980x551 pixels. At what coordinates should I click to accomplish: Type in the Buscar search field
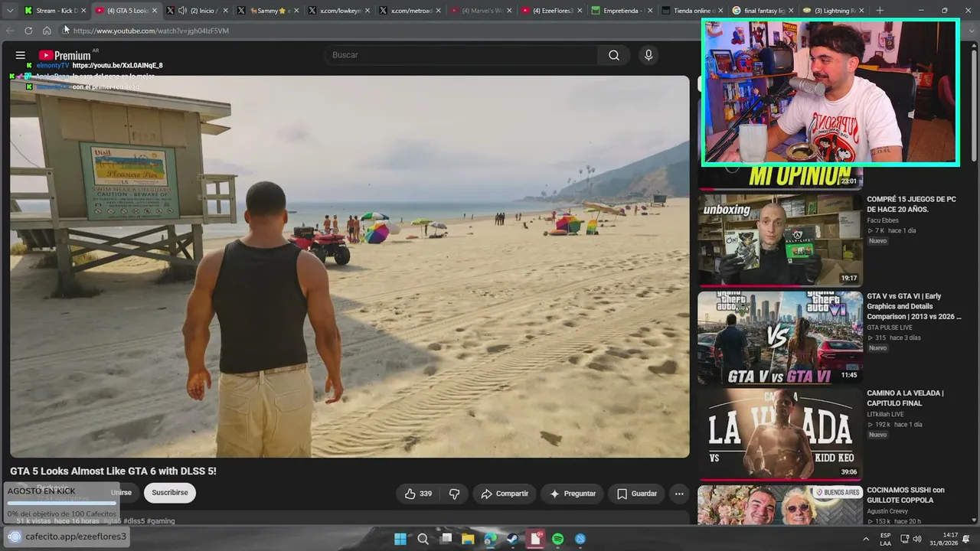pyautogui.click(x=462, y=55)
